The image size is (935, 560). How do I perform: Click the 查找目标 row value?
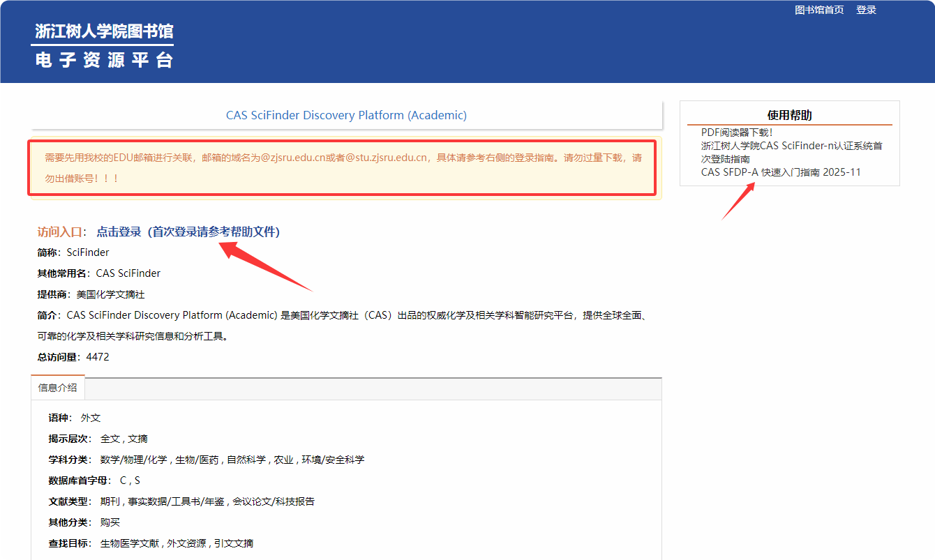(177, 543)
